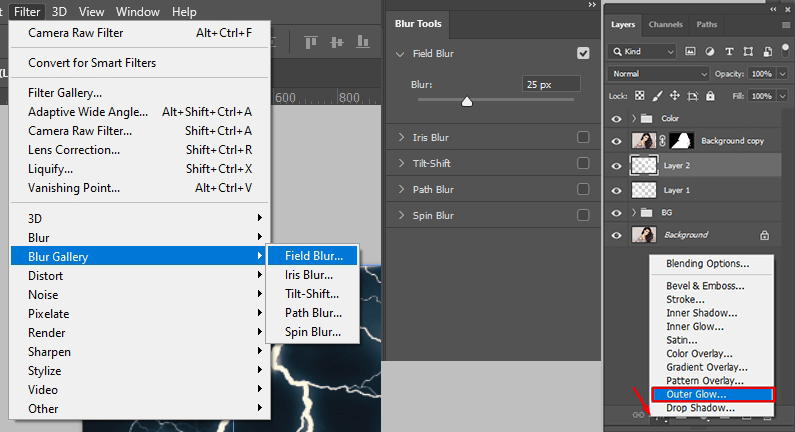Expand the Tilt-Shift blur section
Viewport: 795px width, 432px height.
[401, 163]
